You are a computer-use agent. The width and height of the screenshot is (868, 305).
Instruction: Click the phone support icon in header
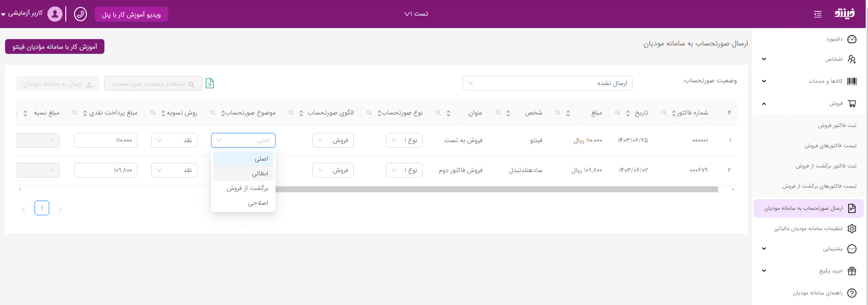click(x=80, y=14)
